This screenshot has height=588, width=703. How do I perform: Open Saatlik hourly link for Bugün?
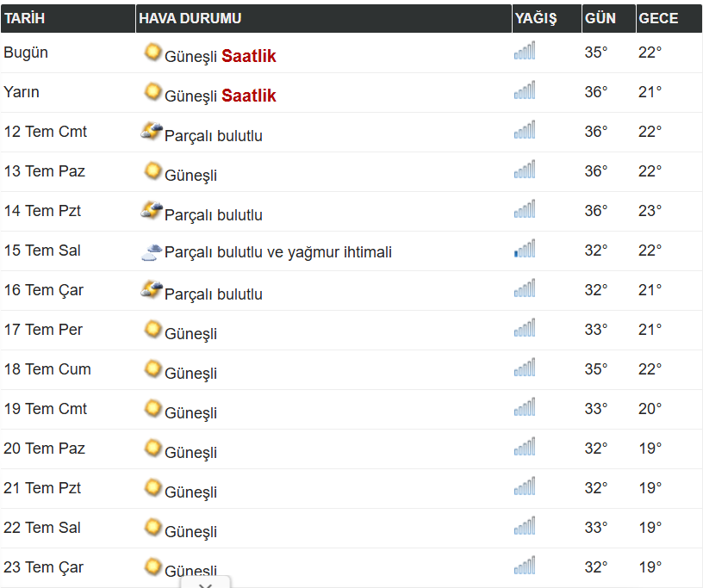(249, 56)
